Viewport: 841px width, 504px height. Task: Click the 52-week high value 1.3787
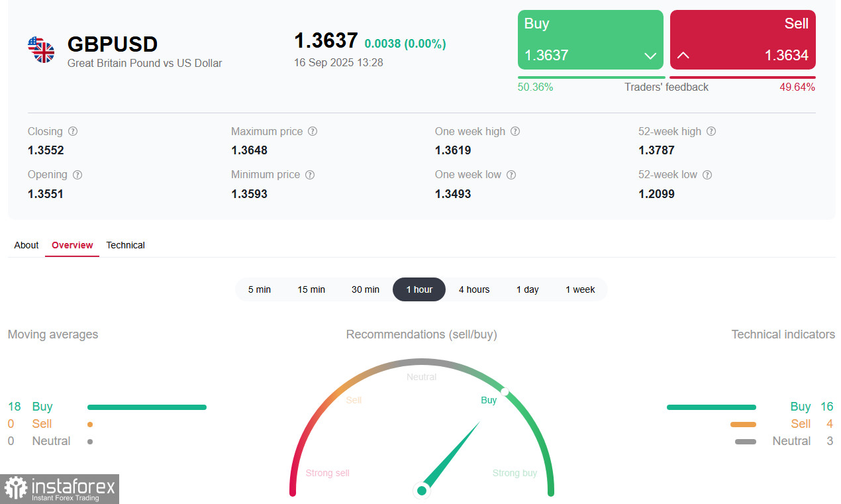tap(656, 150)
